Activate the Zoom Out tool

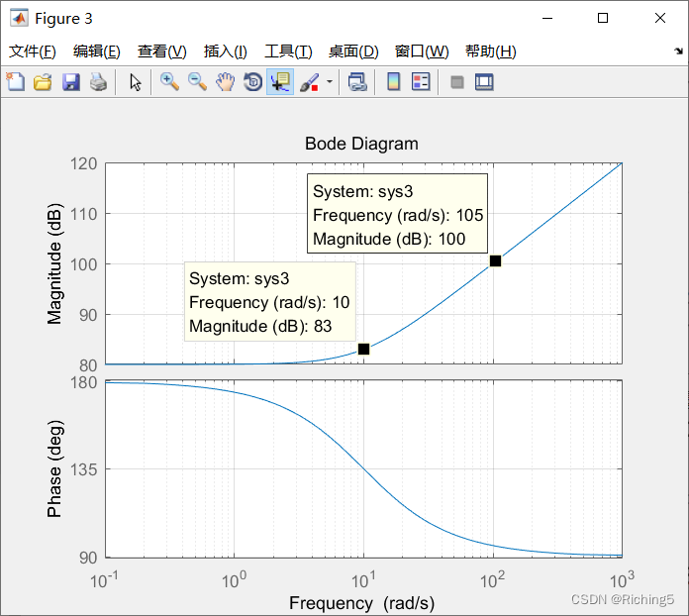197,82
